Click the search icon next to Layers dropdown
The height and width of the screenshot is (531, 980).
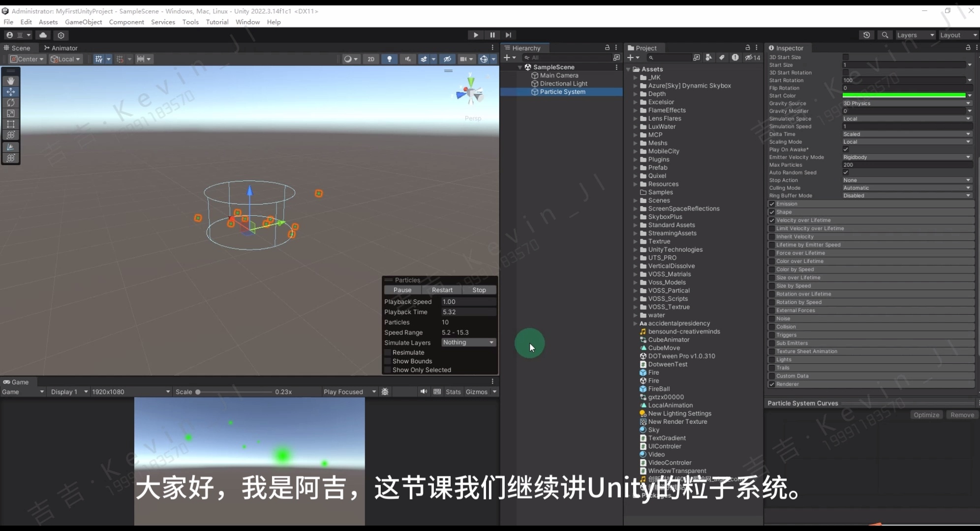pyautogui.click(x=885, y=35)
